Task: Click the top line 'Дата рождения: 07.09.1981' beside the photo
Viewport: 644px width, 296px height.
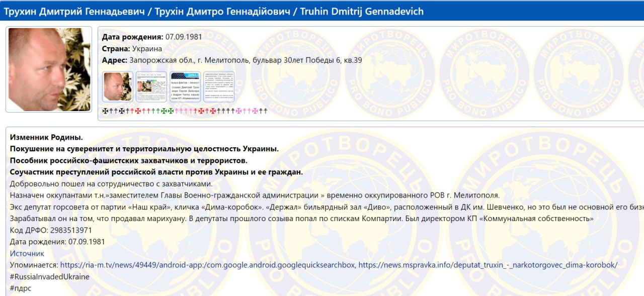Action: (x=153, y=37)
